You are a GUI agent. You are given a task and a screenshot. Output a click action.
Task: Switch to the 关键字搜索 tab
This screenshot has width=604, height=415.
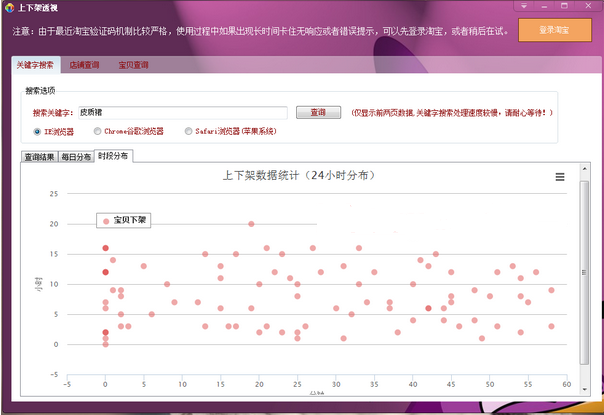(35, 65)
